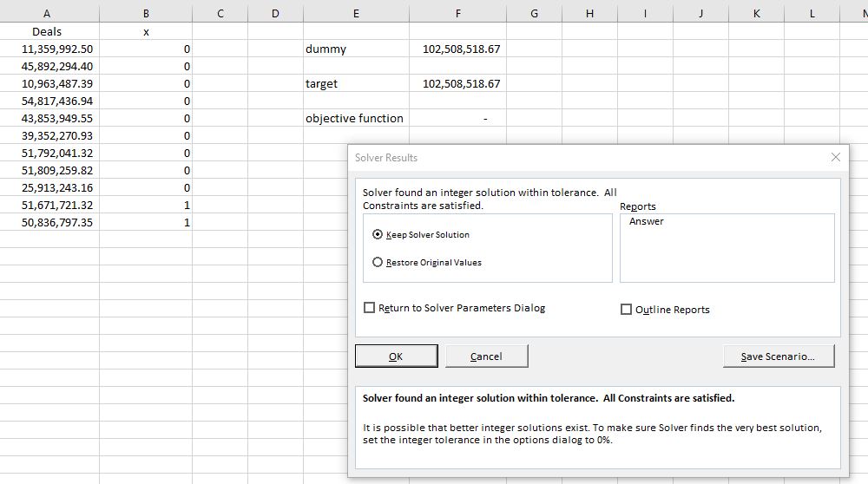Select column H header

click(589, 14)
